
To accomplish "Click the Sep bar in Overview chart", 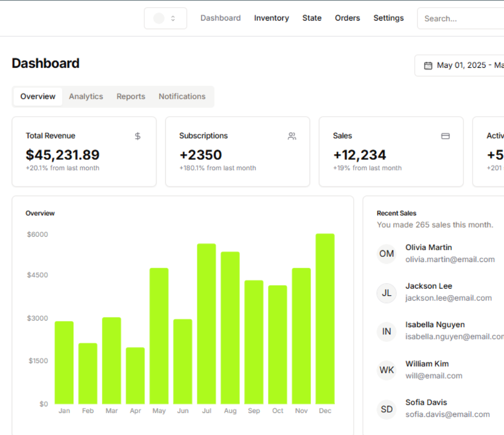I will click(254, 342).
